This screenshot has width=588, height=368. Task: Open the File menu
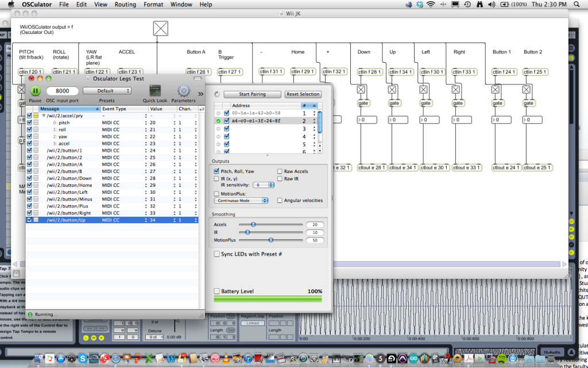64,5
